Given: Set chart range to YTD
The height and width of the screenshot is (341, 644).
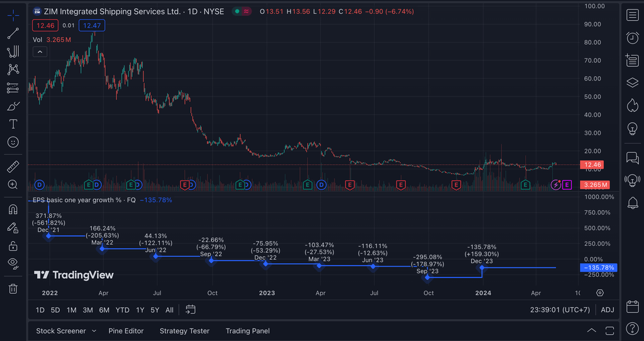Looking at the screenshot, I should [x=122, y=310].
